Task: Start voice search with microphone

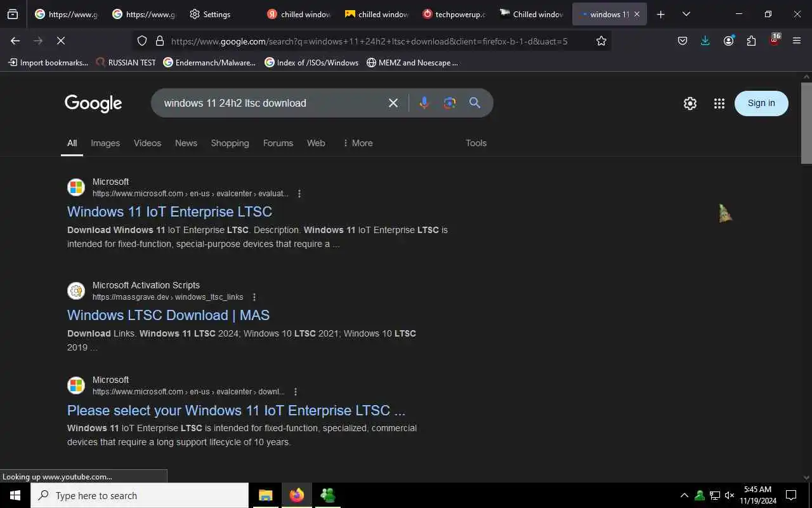Action: pyautogui.click(x=424, y=103)
